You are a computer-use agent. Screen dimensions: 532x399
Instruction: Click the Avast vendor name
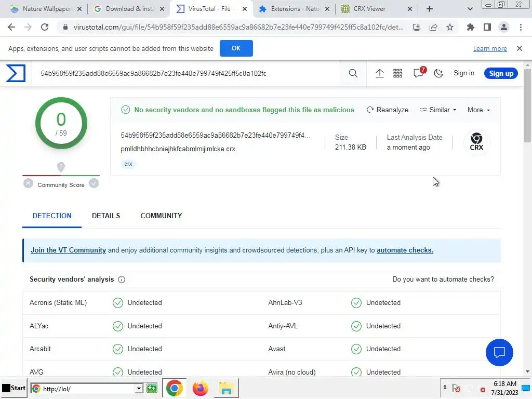tap(276, 349)
